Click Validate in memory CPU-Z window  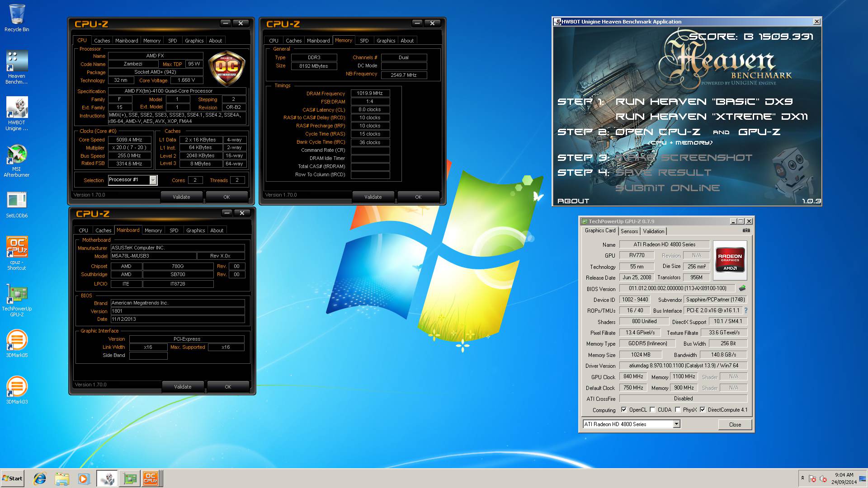point(373,197)
